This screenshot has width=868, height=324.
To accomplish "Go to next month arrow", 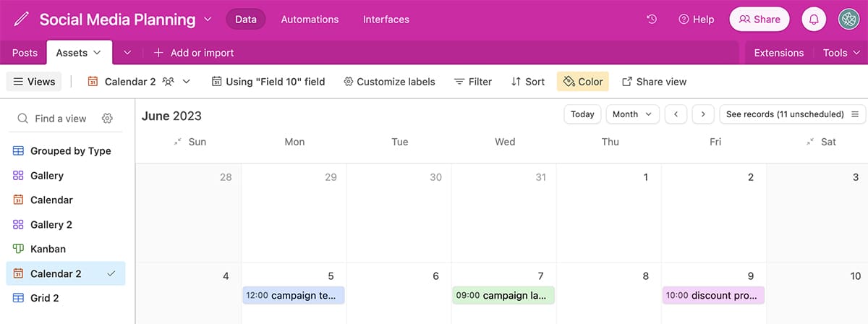I will click(703, 114).
